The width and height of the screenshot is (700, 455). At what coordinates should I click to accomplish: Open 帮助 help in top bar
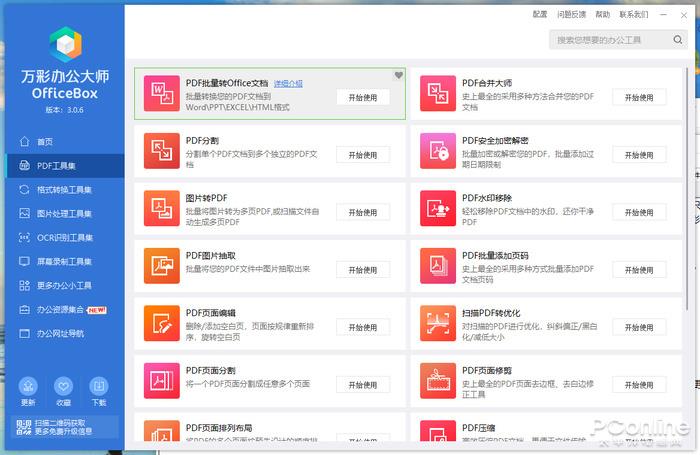(603, 14)
